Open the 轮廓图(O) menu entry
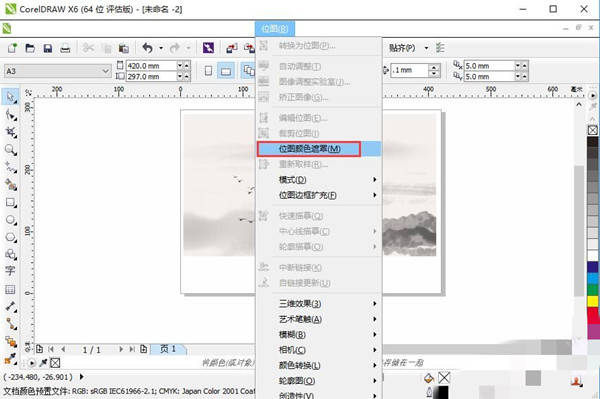 (319, 381)
